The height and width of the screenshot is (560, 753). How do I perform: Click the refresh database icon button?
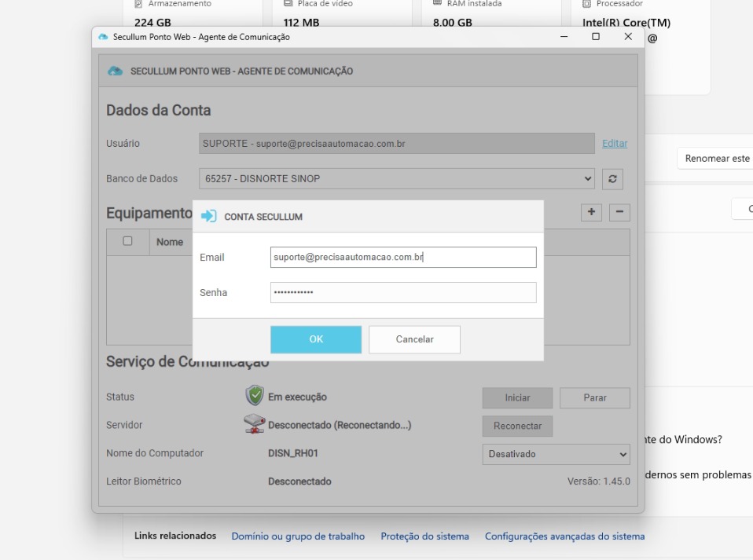point(612,178)
